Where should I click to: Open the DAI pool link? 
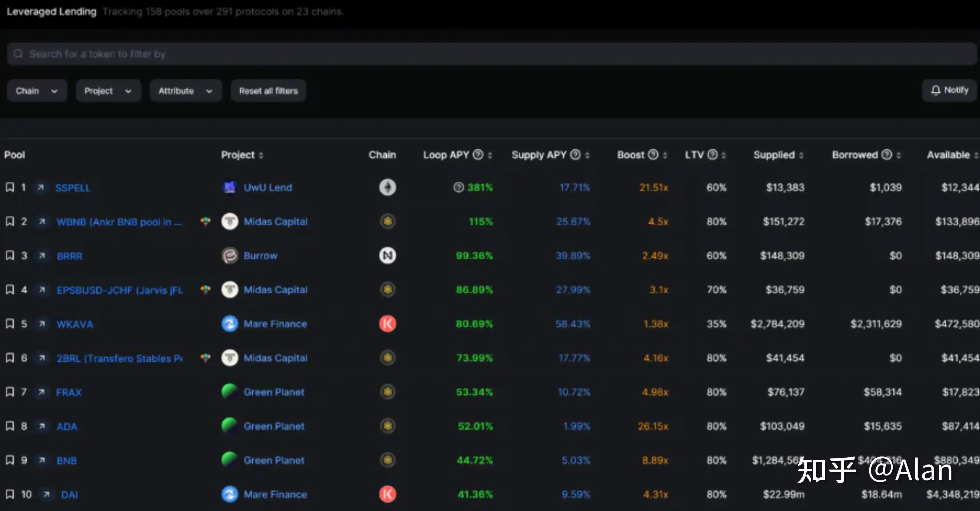pyautogui.click(x=70, y=495)
